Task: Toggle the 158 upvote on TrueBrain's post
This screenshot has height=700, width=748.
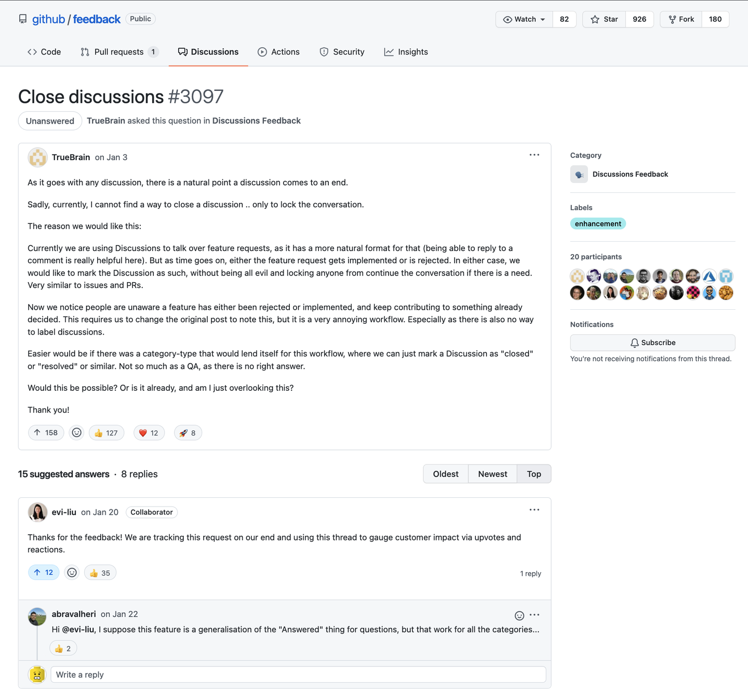Action: [46, 433]
